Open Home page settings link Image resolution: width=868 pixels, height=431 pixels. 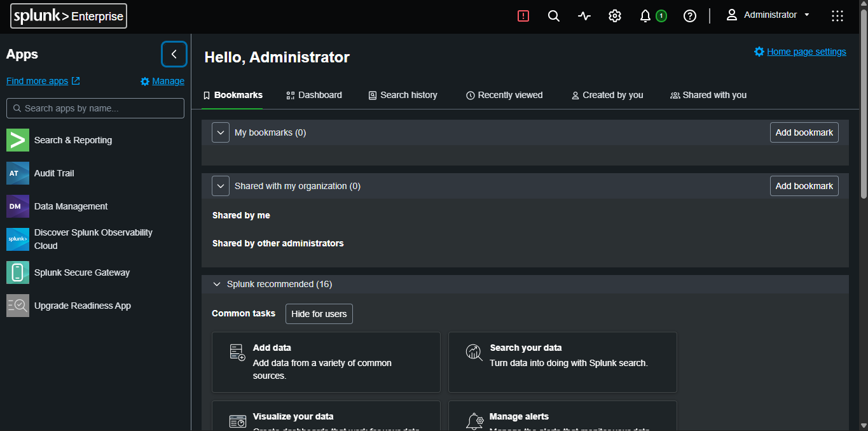tap(800, 52)
